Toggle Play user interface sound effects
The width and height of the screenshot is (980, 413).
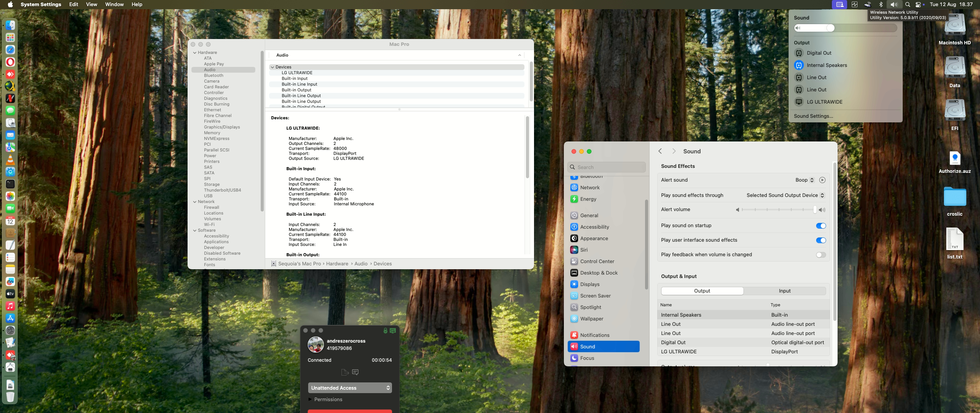click(x=821, y=240)
